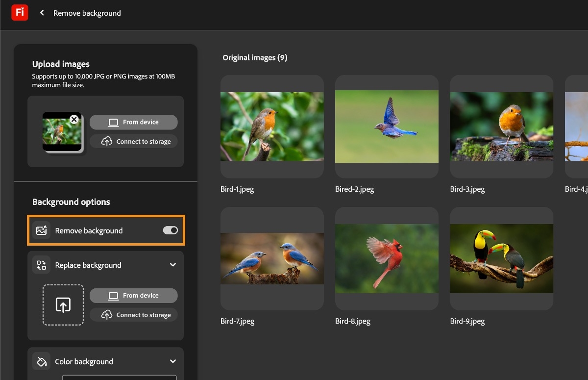Click the cloud icon in upper Connect to storage

[x=107, y=141]
